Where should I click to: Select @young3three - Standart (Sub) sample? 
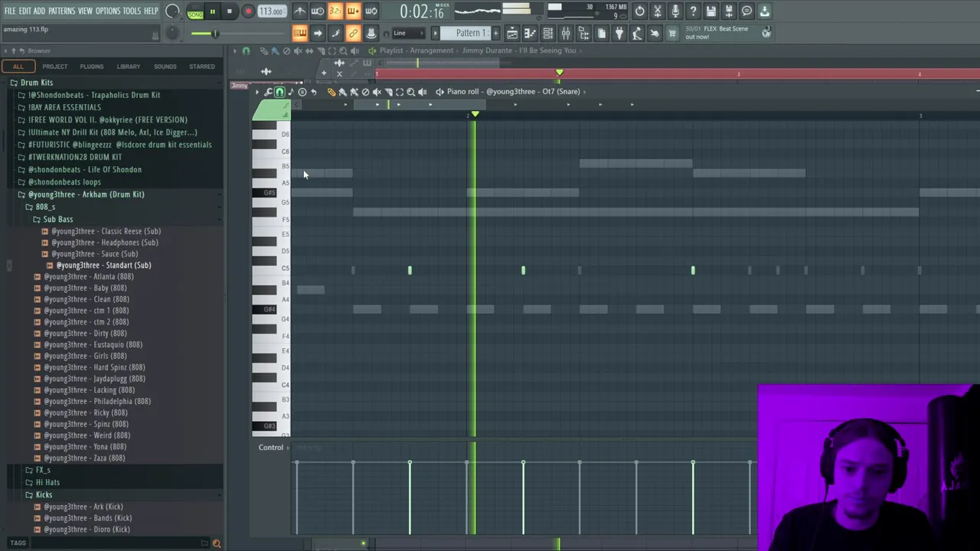103,265
